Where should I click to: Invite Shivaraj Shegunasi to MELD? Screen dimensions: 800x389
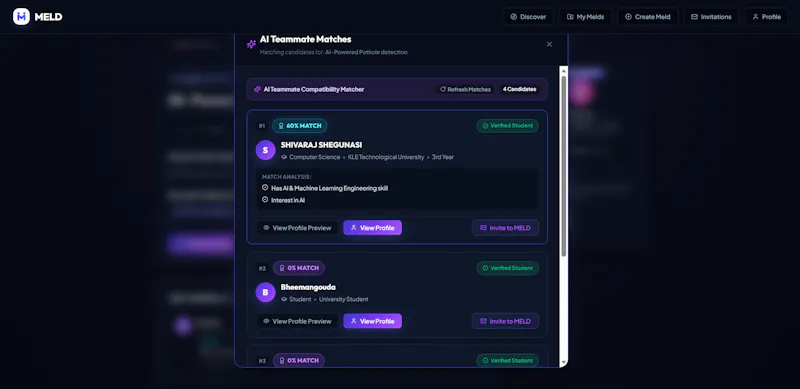point(505,228)
